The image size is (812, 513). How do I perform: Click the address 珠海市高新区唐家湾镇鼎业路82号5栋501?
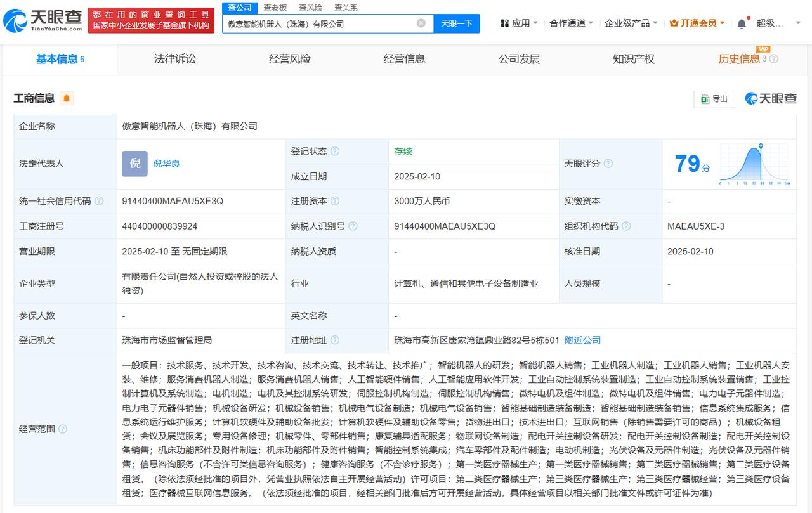tap(476, 341)
